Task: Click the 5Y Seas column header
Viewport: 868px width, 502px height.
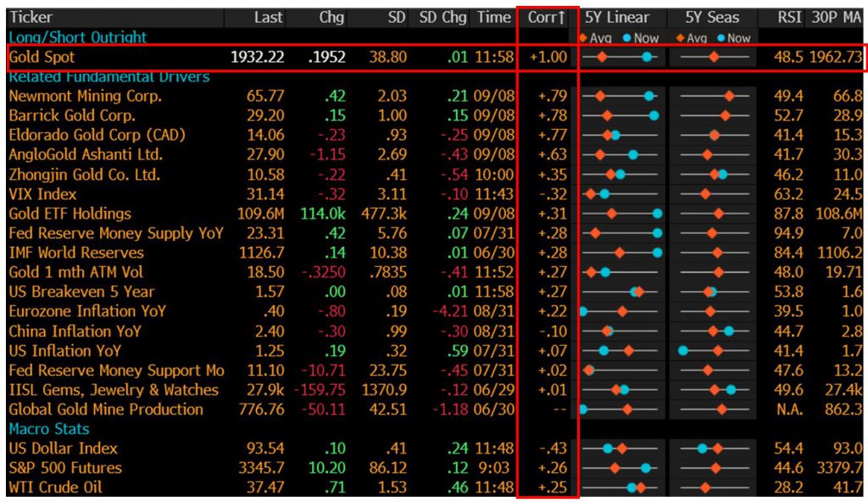Action: tap(712, 17)
